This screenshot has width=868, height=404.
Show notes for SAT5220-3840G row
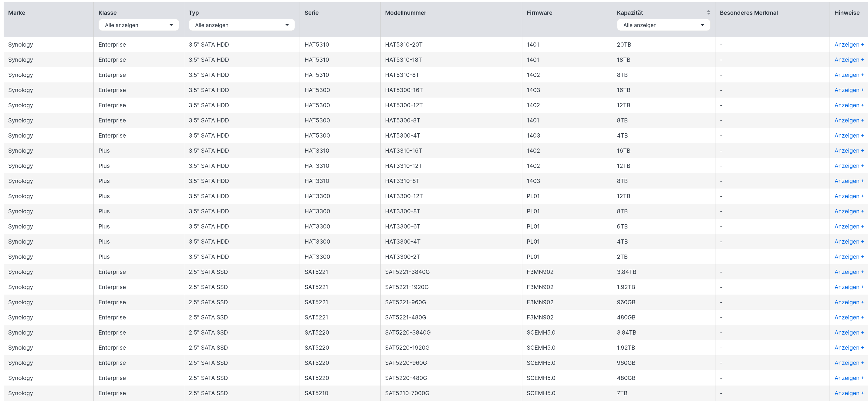point(849,332)
